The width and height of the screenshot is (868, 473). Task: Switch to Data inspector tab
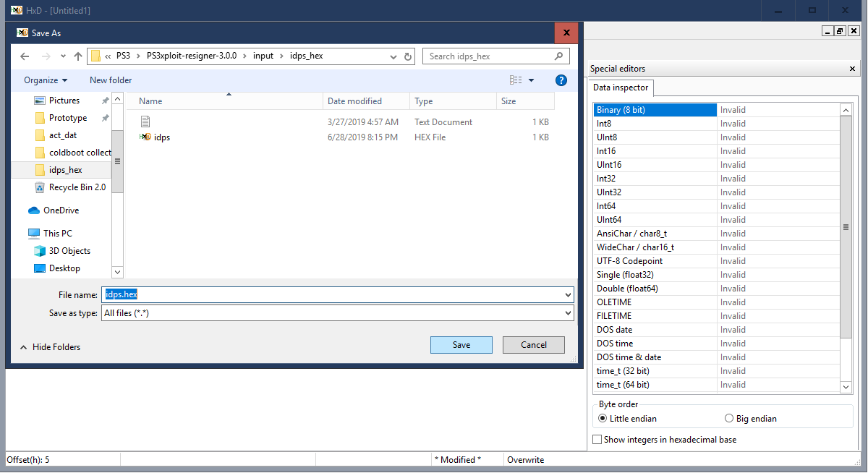(x=621, y=88)
